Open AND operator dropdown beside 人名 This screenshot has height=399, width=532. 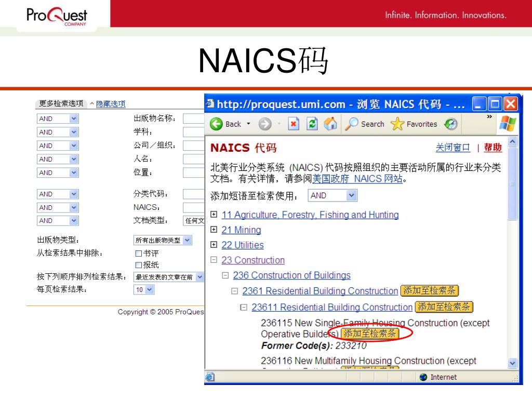click(x=58, y=159)
